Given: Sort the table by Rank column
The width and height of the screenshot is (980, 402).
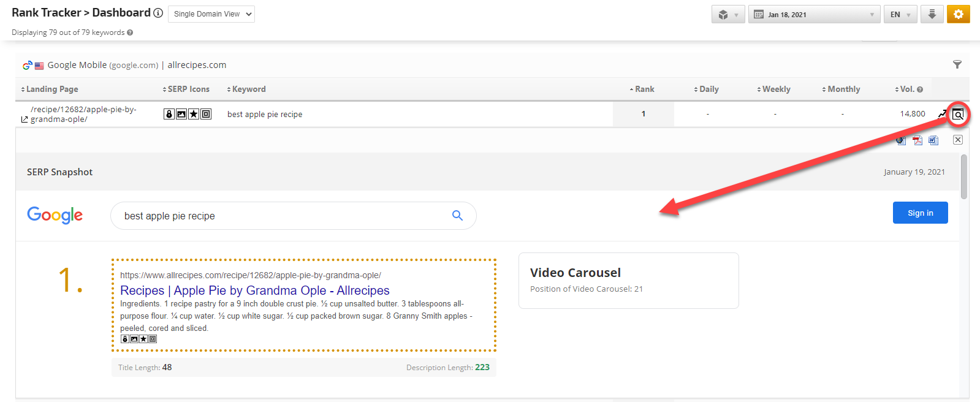Looking at the screenshot, I should 644,89.
